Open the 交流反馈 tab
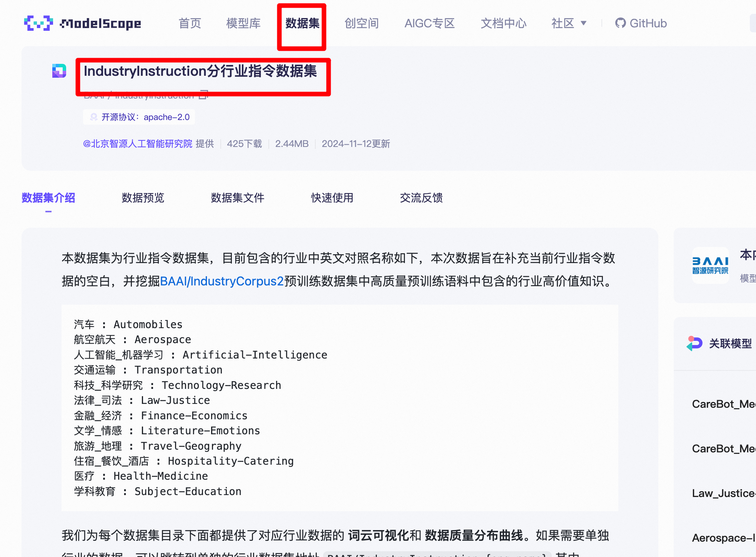This screenshot has width=756, height=557. click(x=421, y=198)
